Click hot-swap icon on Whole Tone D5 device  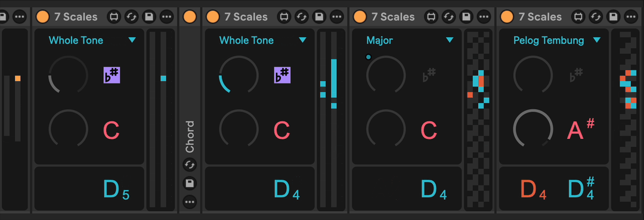tap(131, 17)
